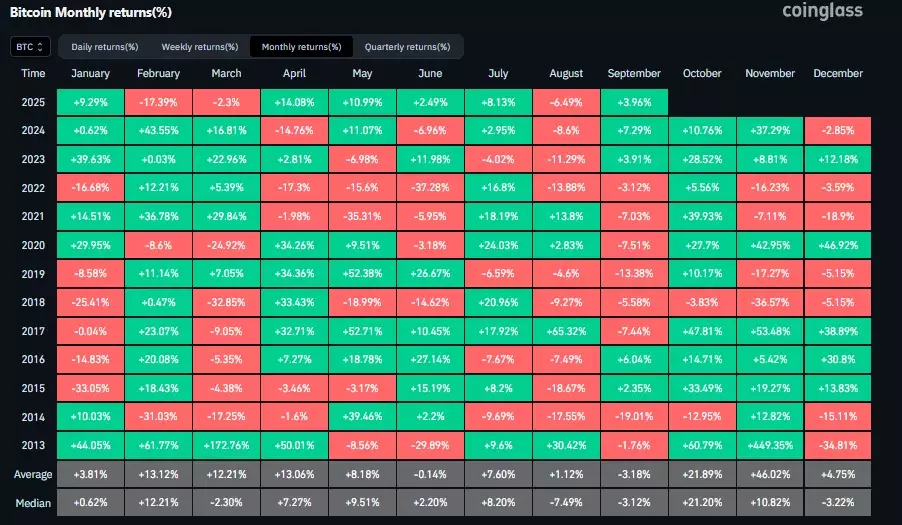Select the +65.32% August 2017 cell
This screenshot has height=525, width=902.
coord(566,331)
